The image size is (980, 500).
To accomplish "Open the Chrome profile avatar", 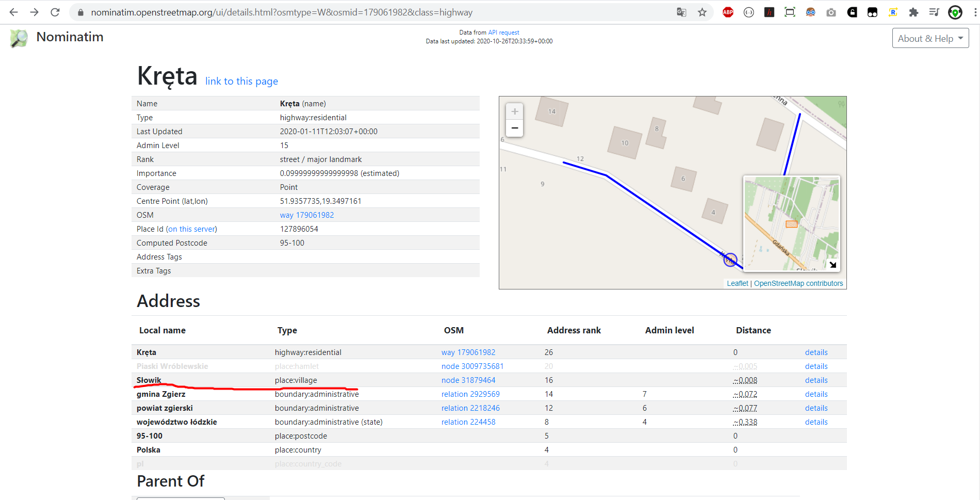I will (x=955, y=12).
